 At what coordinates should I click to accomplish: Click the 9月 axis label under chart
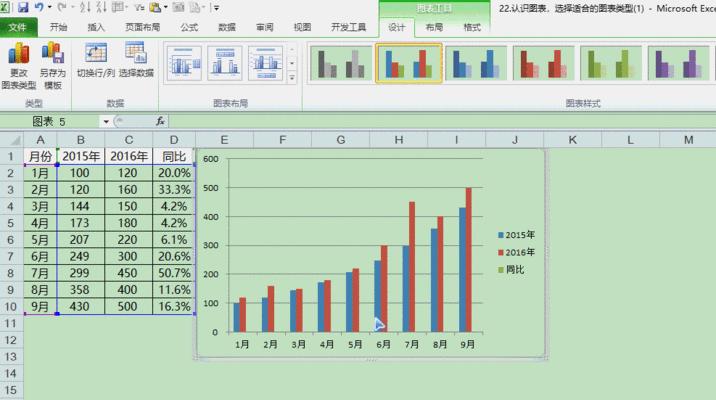468,345
